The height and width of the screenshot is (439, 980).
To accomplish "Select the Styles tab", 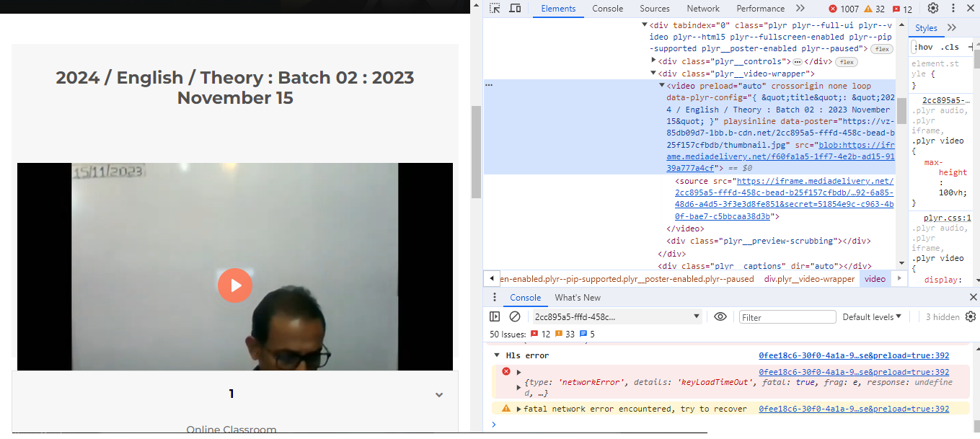I will tap(927, 28).
